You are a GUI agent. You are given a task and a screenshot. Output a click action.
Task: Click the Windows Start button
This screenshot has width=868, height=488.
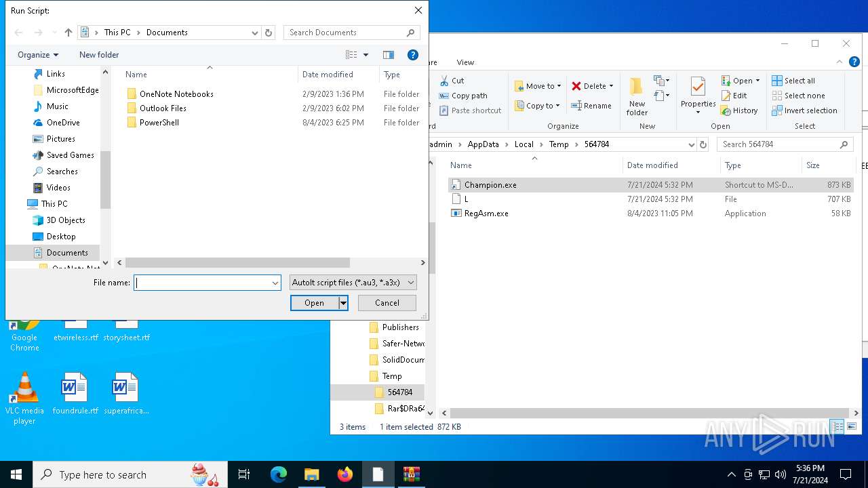(16, 474)
